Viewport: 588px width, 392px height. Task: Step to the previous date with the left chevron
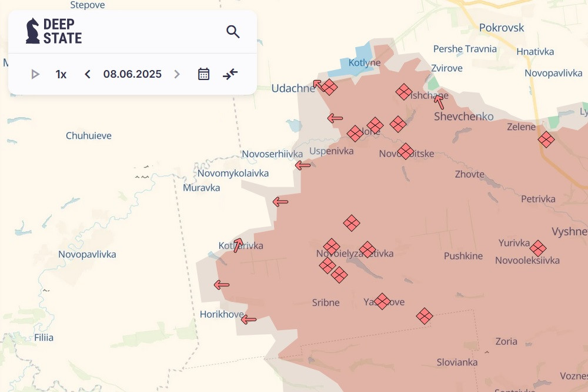[87, 74]
